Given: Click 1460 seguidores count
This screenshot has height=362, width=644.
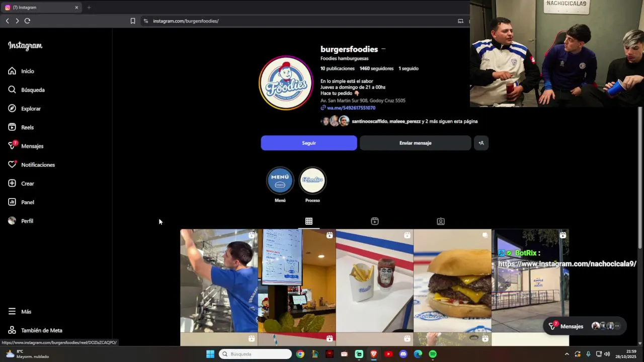Looking at the screenshot, I should tap(376, 68).
